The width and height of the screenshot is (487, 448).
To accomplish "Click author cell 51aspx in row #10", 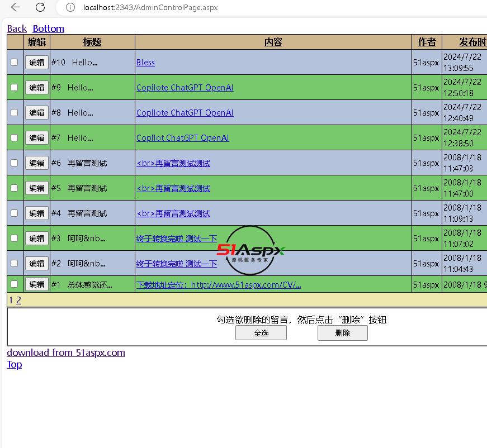I will point(427,63).
